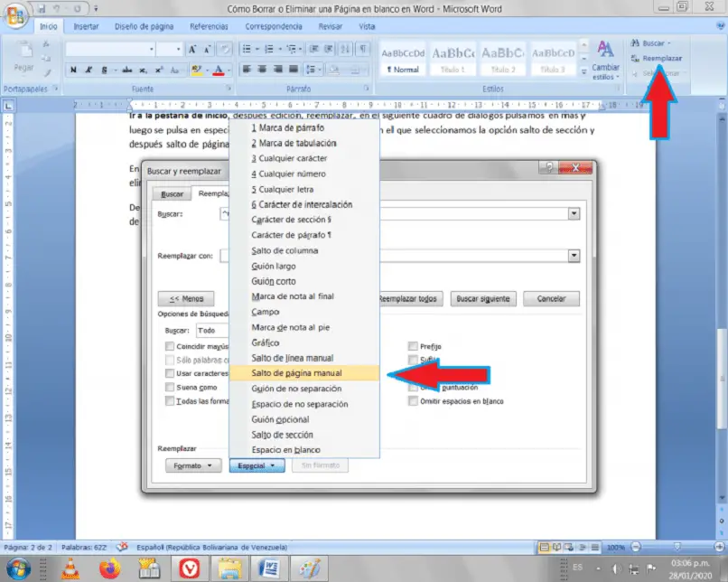Center text in Párrafo group

(x=262, y=70)
